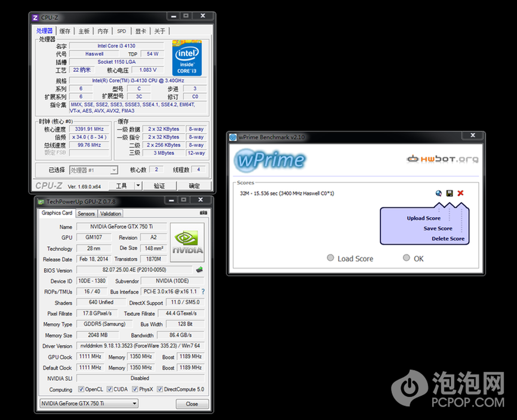Switch to the 主板 tab in CPU-Z
The width and height of the screenshot is (517, 420).
click(x=84, y=31)
